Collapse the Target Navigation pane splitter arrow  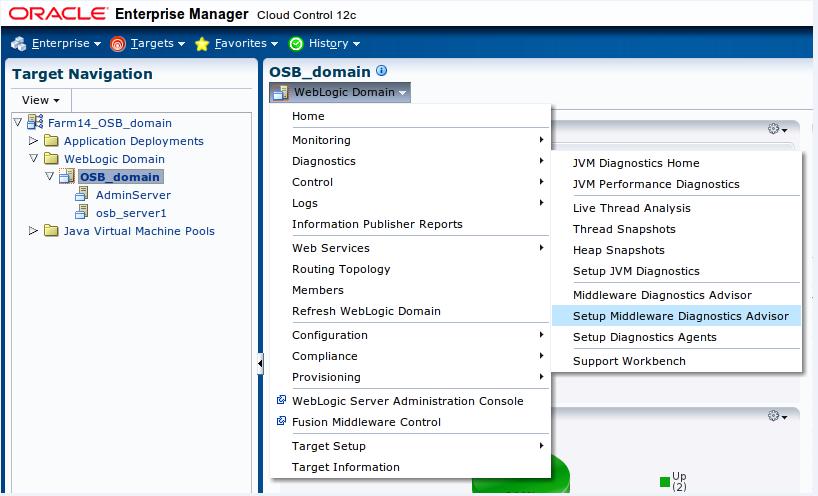260,364
